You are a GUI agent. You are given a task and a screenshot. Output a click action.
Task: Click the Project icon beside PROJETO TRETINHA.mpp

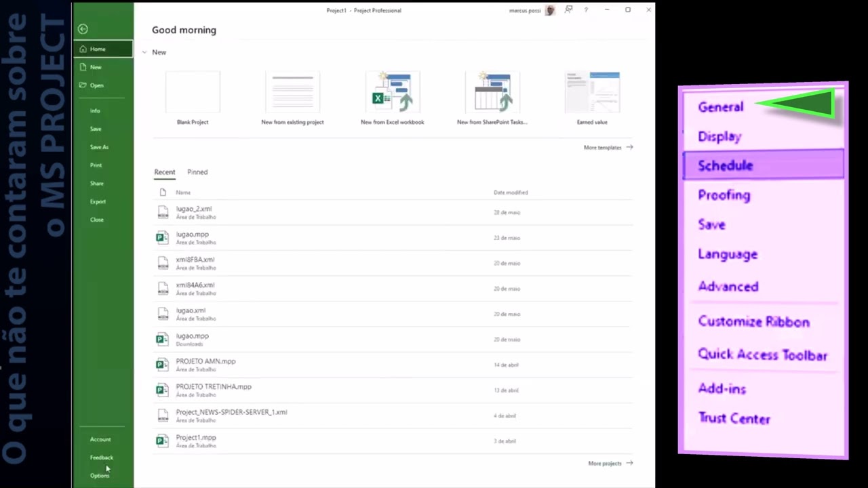click(x=162, y=390)
